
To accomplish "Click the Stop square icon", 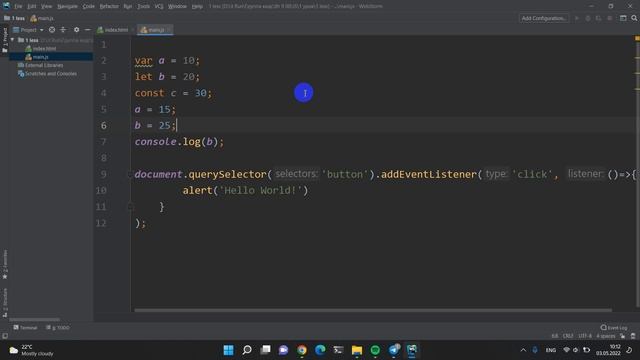I will [x=609, y=18].
